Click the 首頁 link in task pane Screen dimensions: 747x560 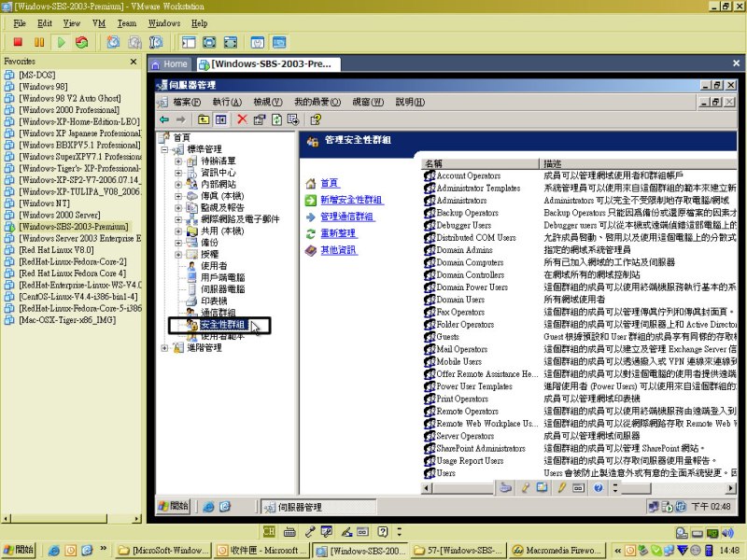(330, 183)
